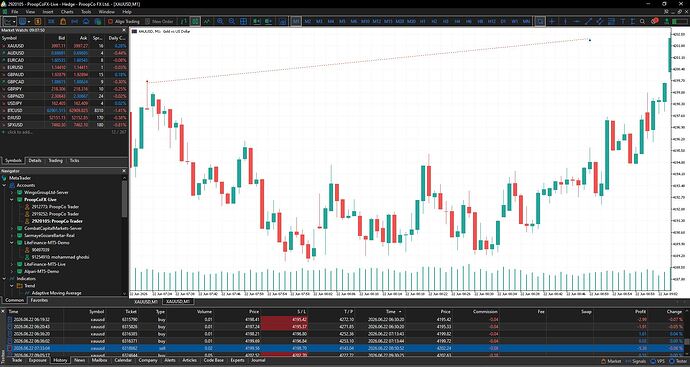Select the trendline drawing tool
This screenshot has height=367, width=690.
[588, 21]
